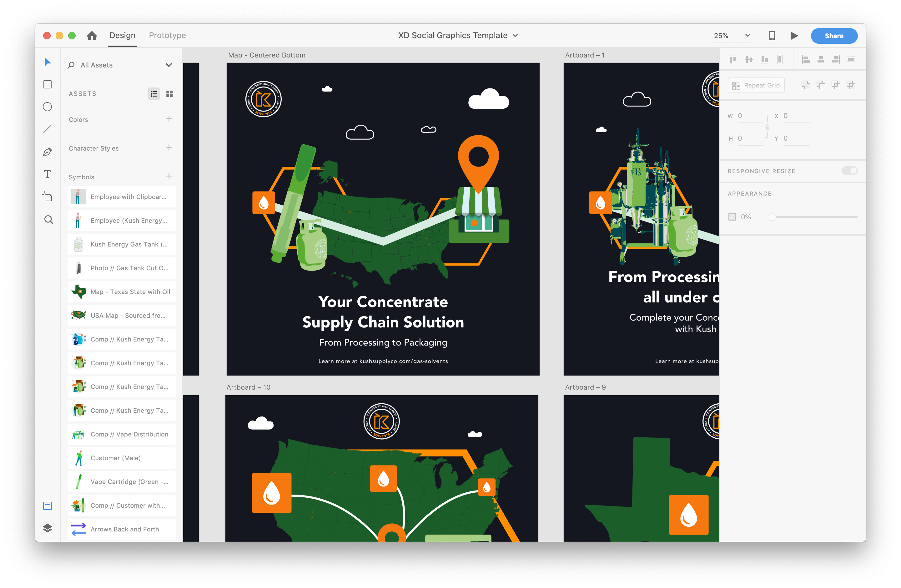Click the Home button in toolbar
The height and width of the screenshot is (588, 901).
[x=92, y=35]
